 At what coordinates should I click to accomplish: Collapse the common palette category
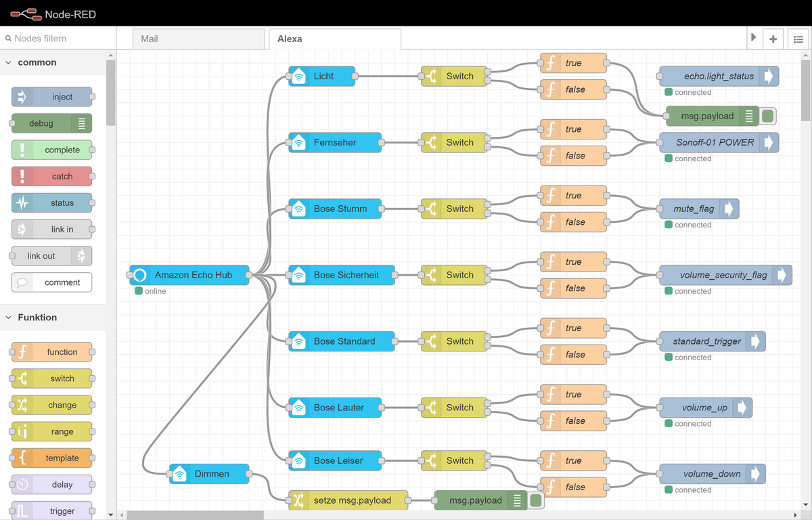pos(53,62)
